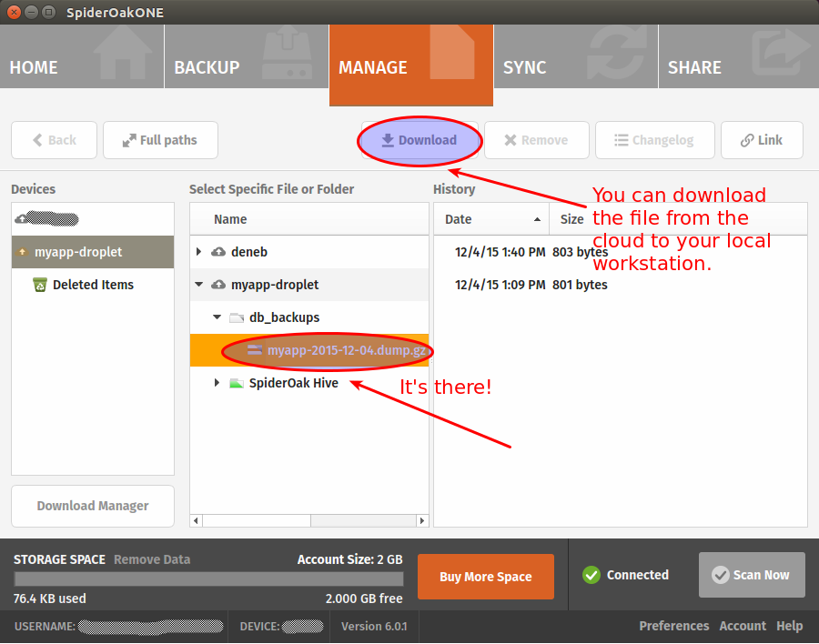Image resolution: width=819 pixels, height=644 pixels.
Task: Click the expand arrows icon on Full paths
Action: [129, 140]
